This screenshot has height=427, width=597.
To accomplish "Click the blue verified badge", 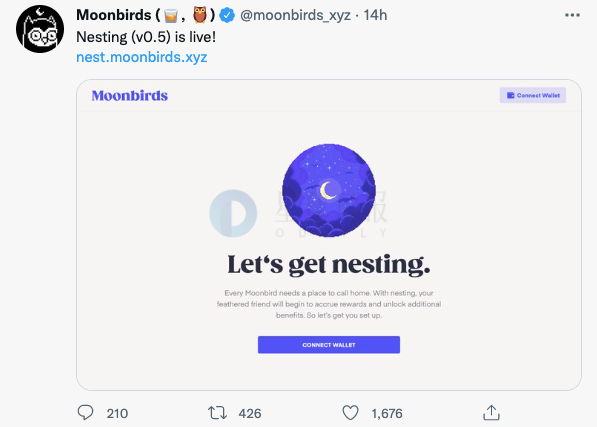I will click(x=227, y=16).
